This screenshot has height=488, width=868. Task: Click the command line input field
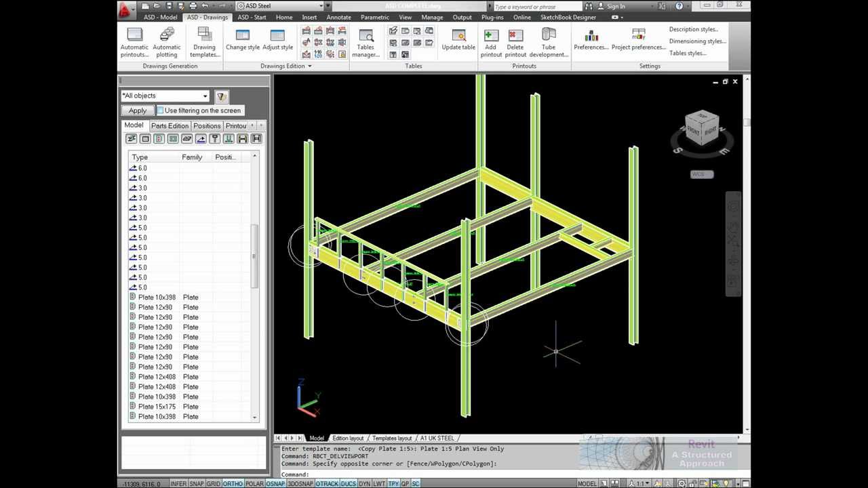click(x=515, y=474)
